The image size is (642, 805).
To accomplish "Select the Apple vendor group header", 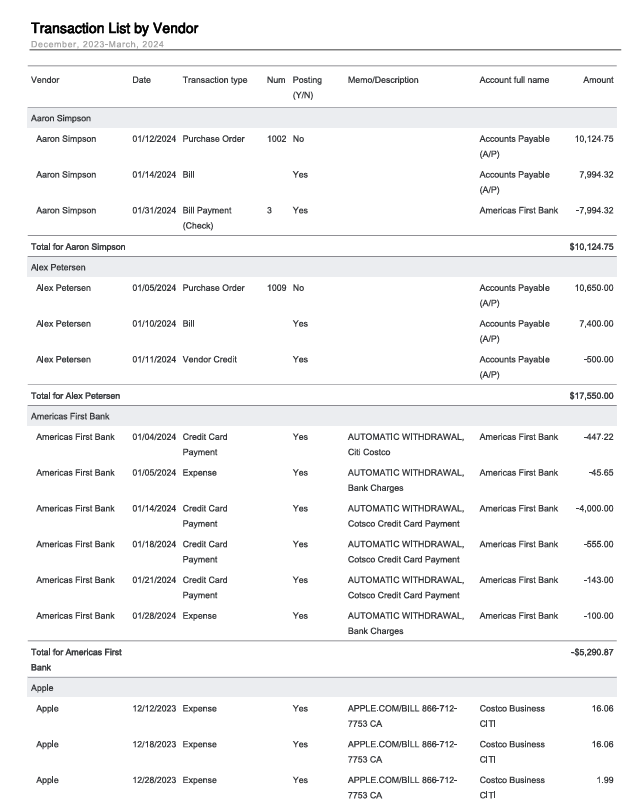I will (322, 688).
